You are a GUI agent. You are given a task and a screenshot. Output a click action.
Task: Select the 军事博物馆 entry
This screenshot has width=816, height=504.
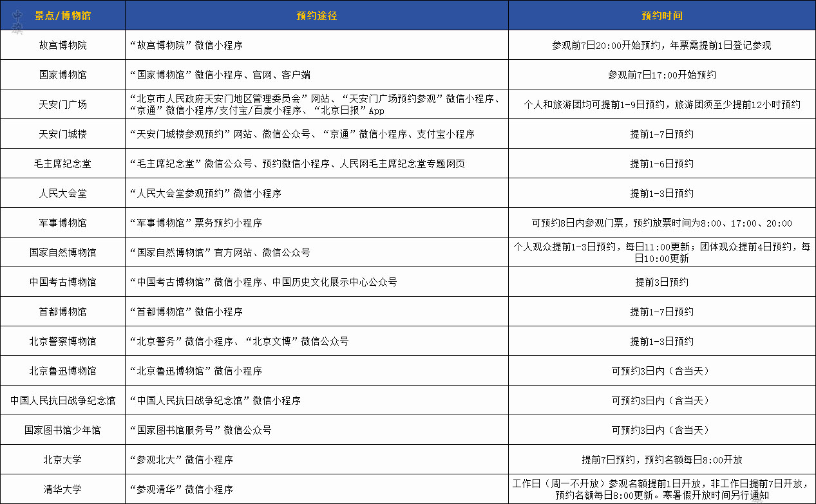(x=62, y=223)
